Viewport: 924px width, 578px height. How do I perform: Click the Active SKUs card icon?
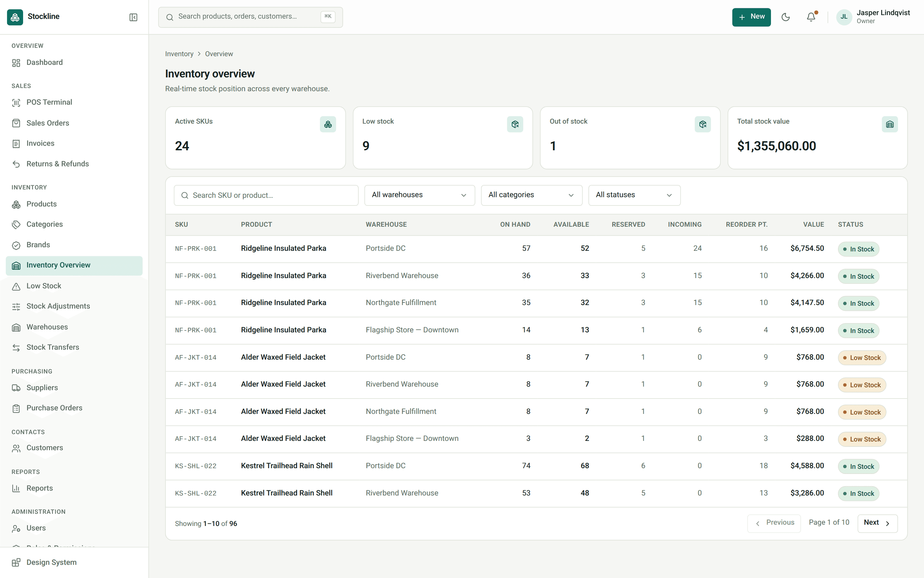pos(328,124)
